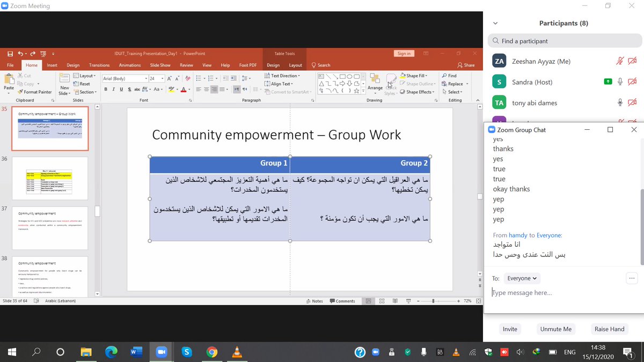
Task: Open Comments pane from status bar
Action: tap(342, 301)
